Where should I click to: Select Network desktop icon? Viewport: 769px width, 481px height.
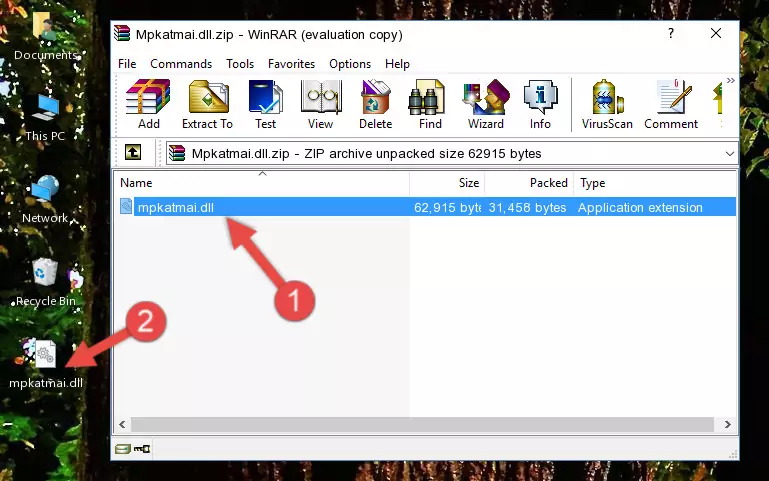pyautogui.click(x=45, y=200)
